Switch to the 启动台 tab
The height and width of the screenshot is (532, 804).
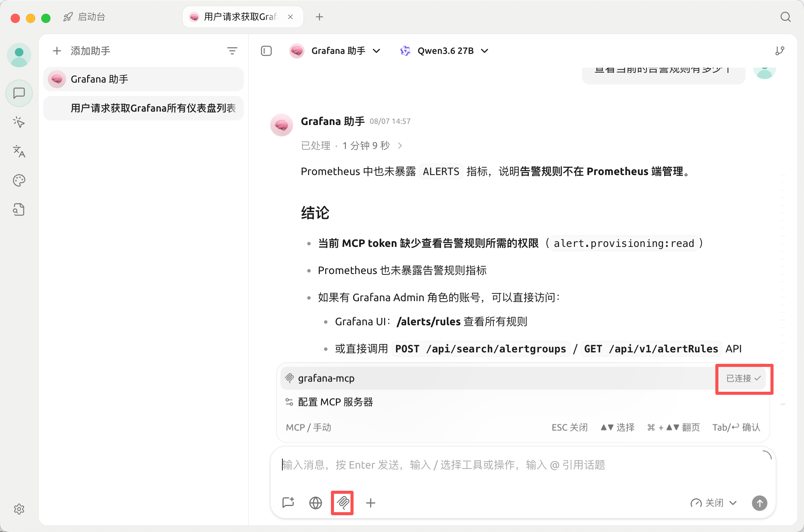click(84, 17)
